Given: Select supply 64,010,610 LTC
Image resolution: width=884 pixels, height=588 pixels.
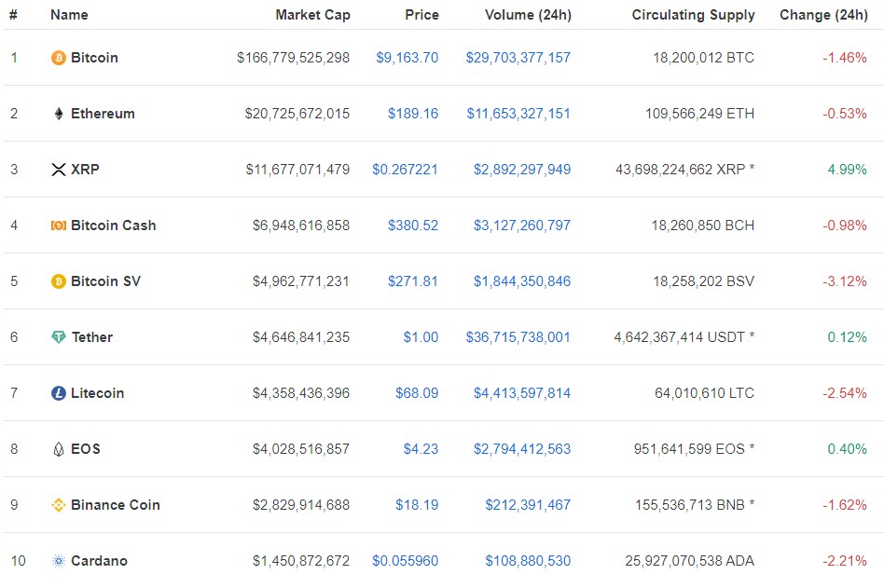Looking at the screenshot, I should coord(704,393).
